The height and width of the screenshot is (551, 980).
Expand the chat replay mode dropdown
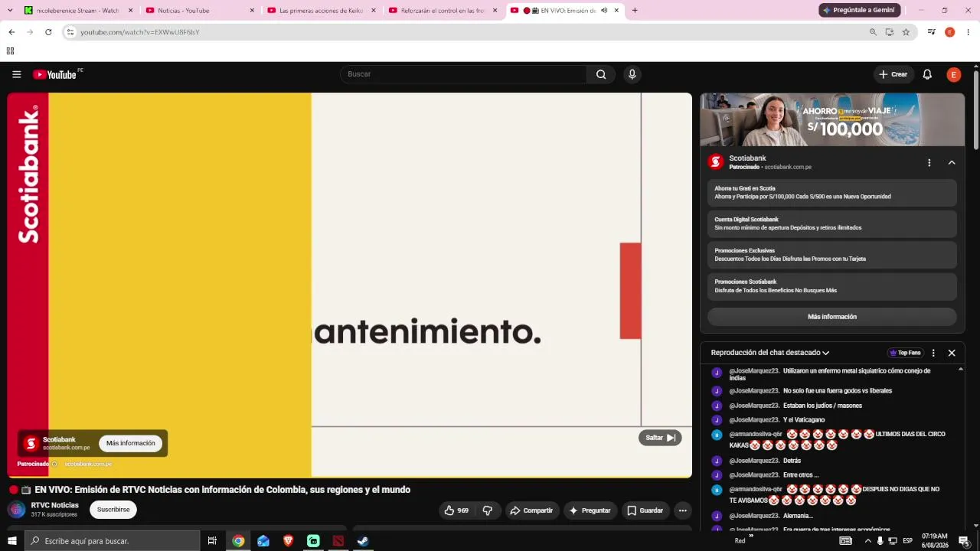click(x=770, y=353)
